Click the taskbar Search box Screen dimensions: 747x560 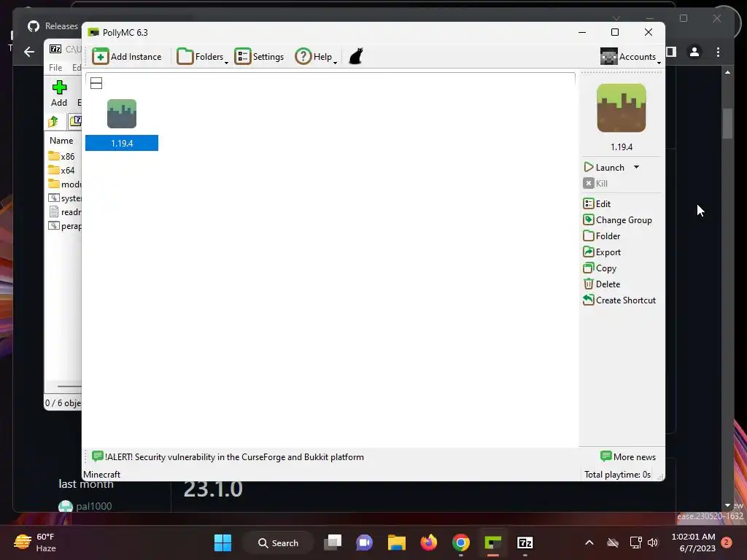(278, 542)
